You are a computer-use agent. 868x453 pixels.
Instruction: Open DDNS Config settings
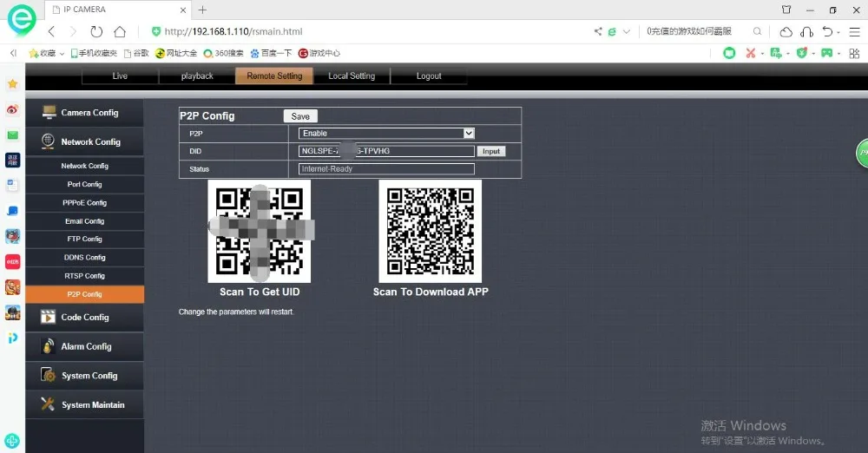pos(85,258)
